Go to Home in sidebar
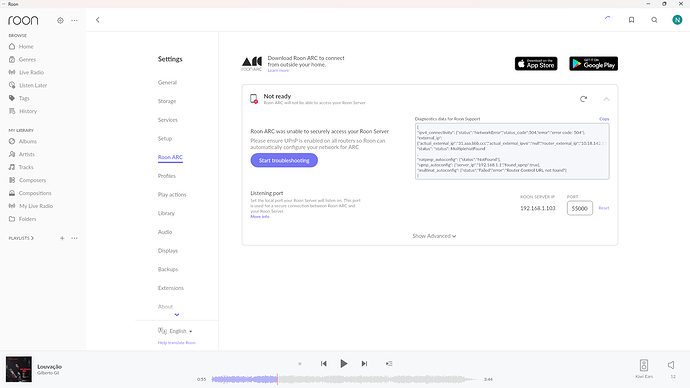This screenshot has width=690, height=388. (26, 47)
